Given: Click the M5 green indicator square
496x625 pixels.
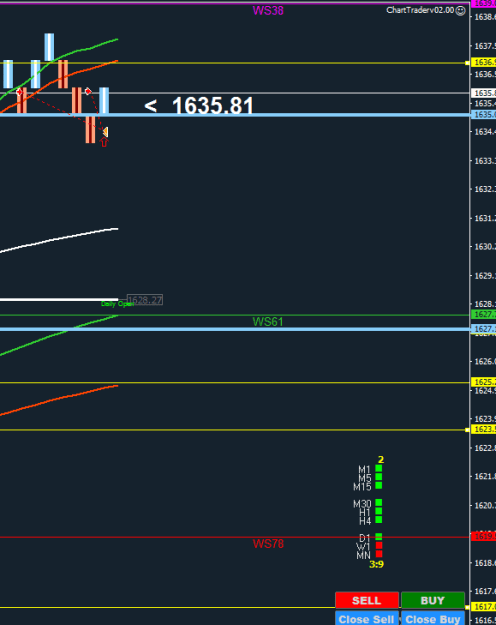Looking at the screenshot, I should click(379, 477).
